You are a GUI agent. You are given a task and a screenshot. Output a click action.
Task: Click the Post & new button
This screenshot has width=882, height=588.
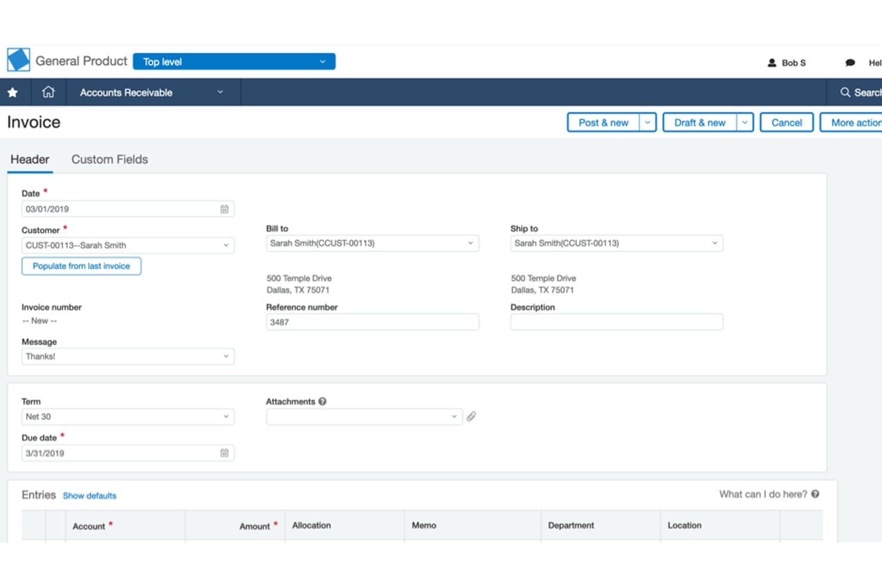pos(603,123)
